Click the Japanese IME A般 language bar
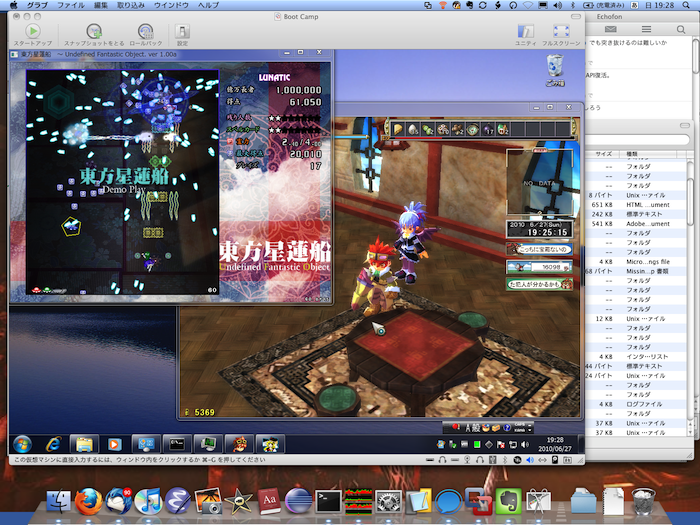The image size is (700, 525). [488, 428]
